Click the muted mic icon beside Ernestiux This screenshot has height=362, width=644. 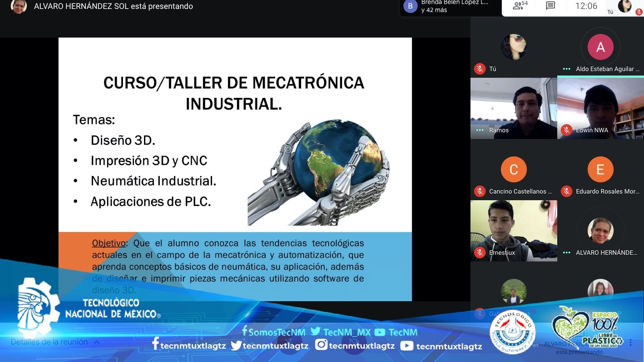pos(480,253)
